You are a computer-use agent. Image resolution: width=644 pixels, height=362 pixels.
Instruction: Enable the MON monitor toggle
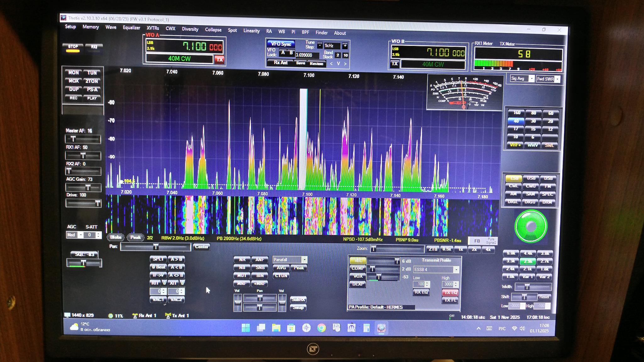coord(74,73)
